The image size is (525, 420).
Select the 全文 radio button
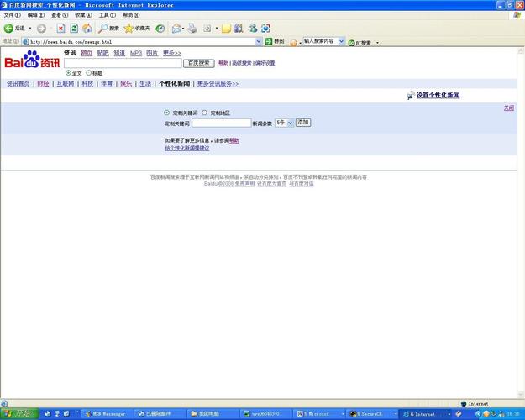[68, 73]
